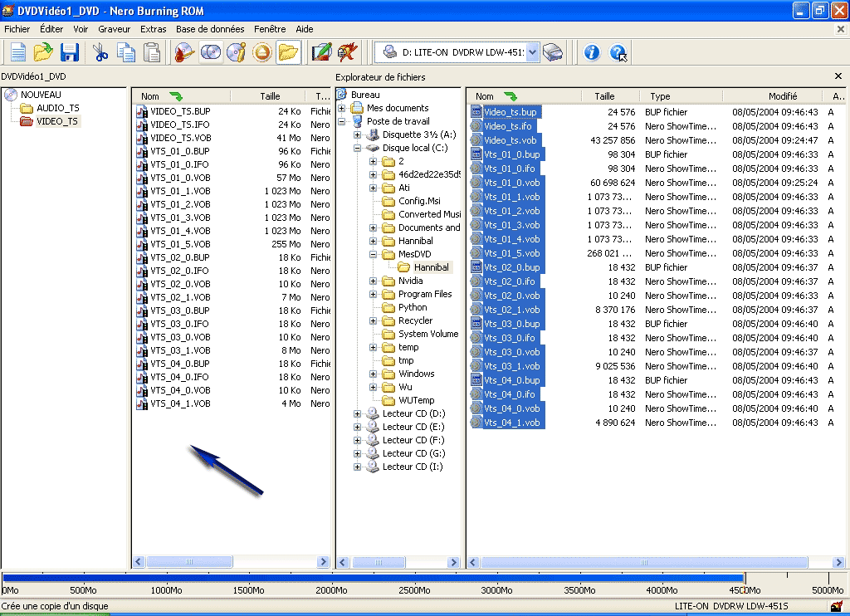The width and height of the screenshot is (850, 616).
Task: Expand the Documents and folder node
Action: coord(373,227)
